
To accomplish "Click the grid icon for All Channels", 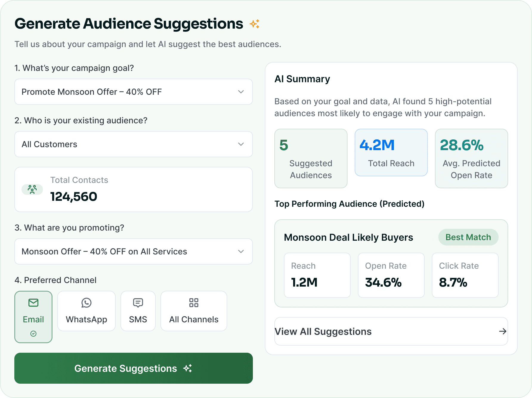I will coord(194,303).
